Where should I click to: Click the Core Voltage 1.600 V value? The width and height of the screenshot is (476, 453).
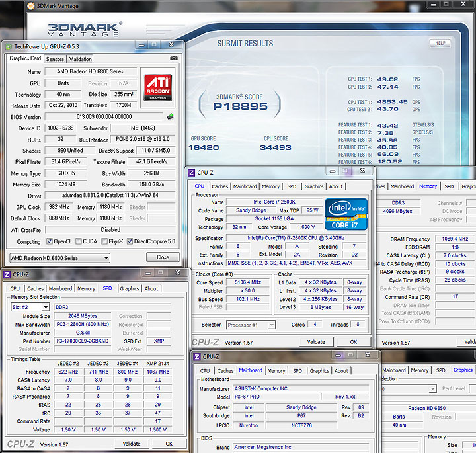tap(306, 227)
